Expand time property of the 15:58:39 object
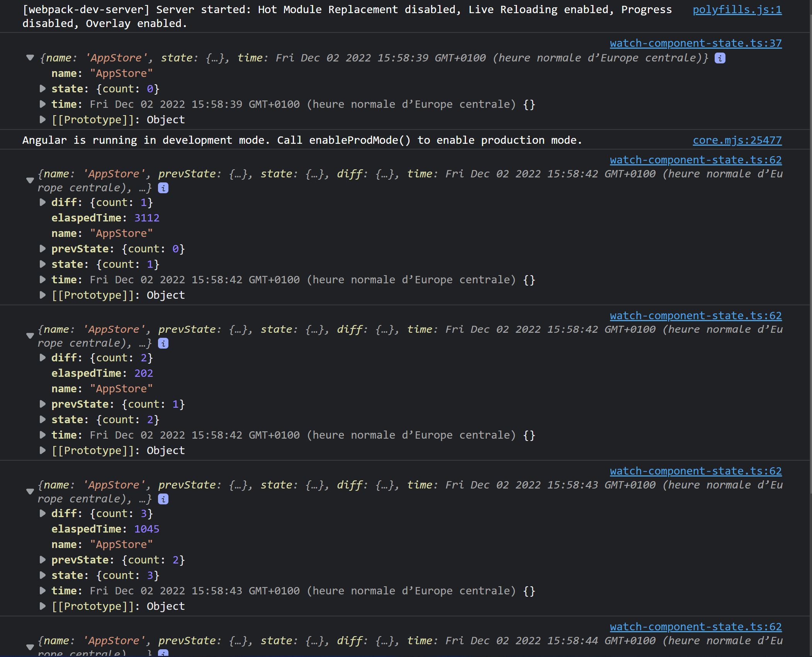Screen dimensions: 812x657 pyautogui.click(x=42, y=104)
